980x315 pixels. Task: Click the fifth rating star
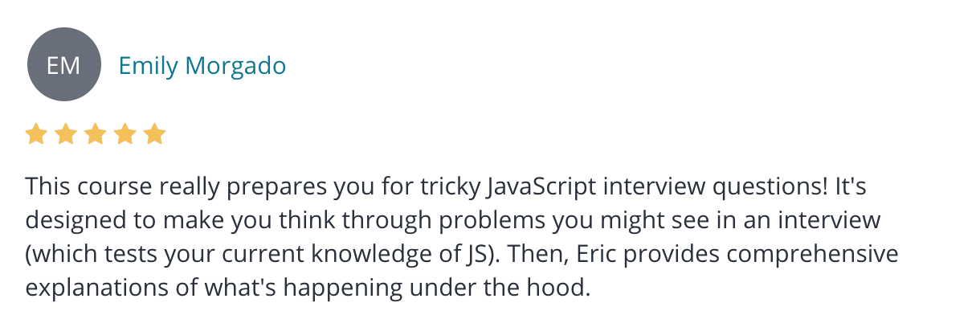154,134
